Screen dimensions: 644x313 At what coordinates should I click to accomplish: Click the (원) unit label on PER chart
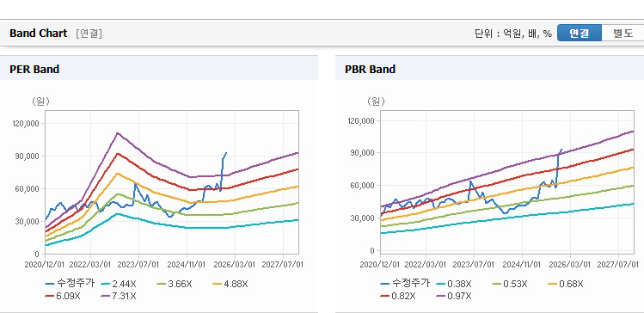point(40,101)
